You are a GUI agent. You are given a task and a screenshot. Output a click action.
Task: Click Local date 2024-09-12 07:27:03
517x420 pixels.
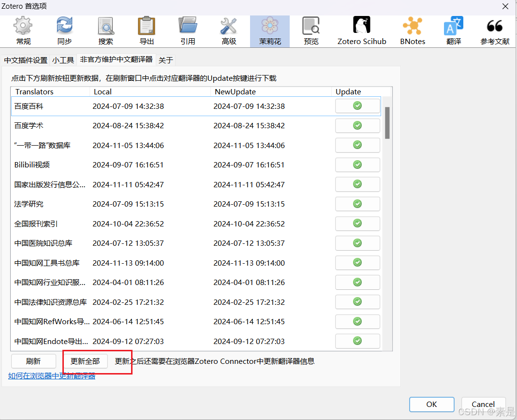click(128, 342)
